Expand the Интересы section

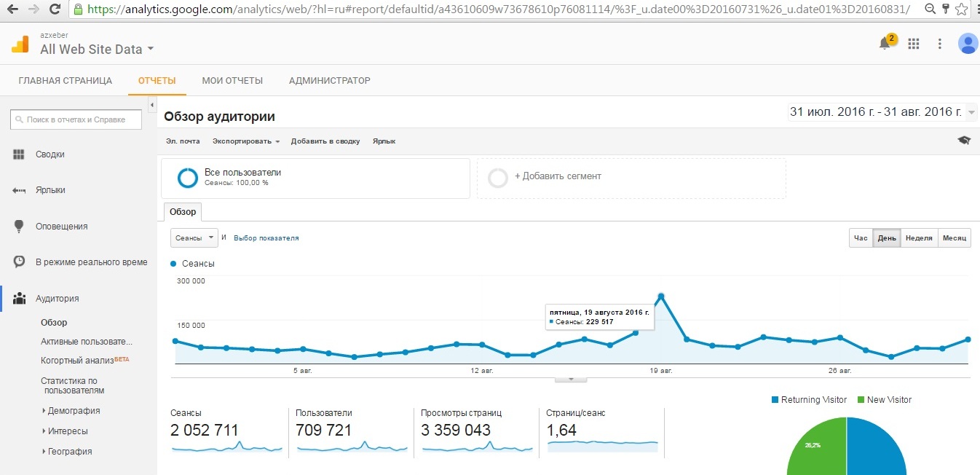[x=65, y=431]
